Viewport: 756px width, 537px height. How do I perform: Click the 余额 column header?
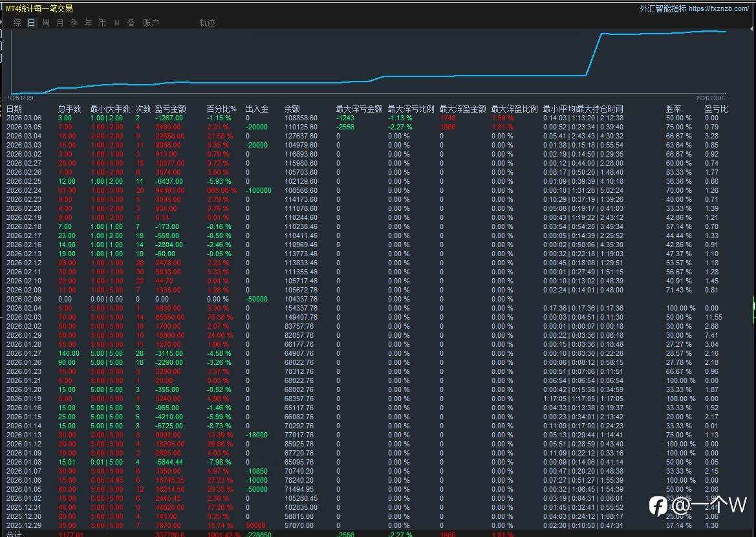coord(292,109)
